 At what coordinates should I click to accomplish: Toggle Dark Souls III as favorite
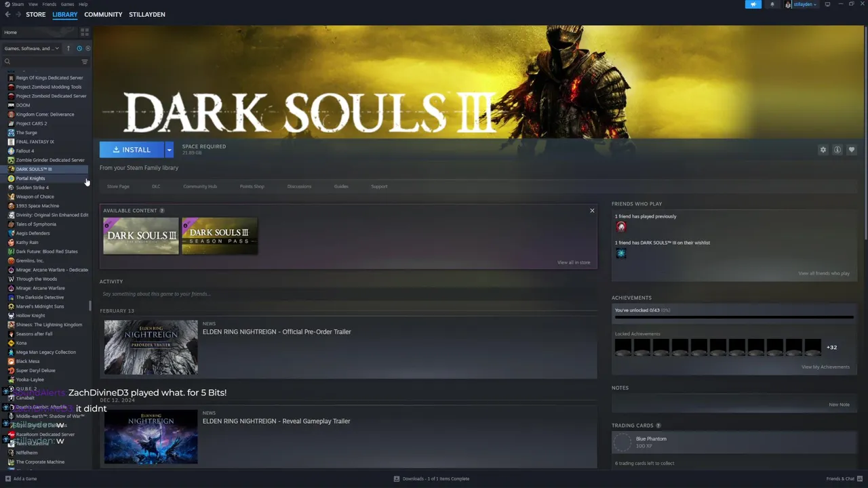[x=852, y=150]
